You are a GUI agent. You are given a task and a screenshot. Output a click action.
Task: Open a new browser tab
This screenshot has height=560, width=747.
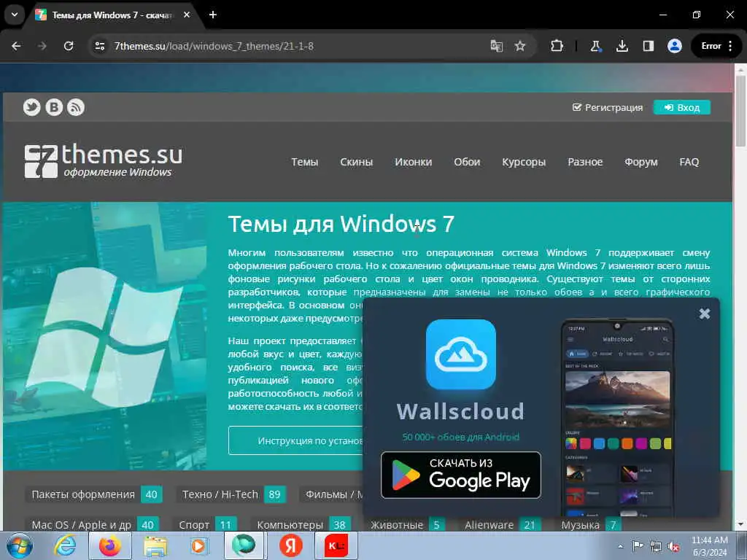coord(213,15)
